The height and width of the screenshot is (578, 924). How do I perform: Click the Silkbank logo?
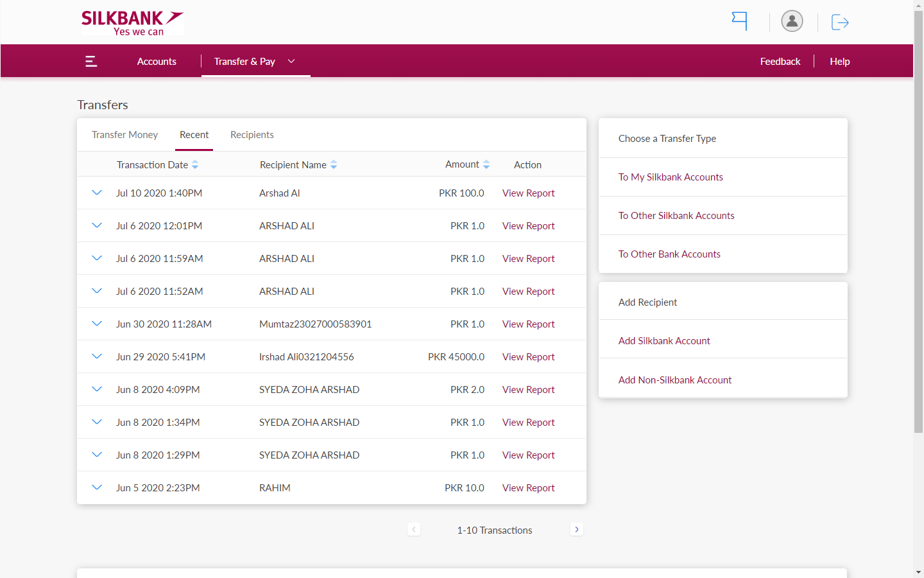(132, 22)
